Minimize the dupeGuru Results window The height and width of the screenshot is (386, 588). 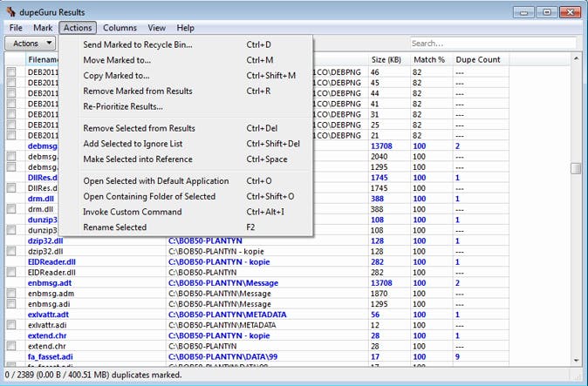[x=525, y=11]
